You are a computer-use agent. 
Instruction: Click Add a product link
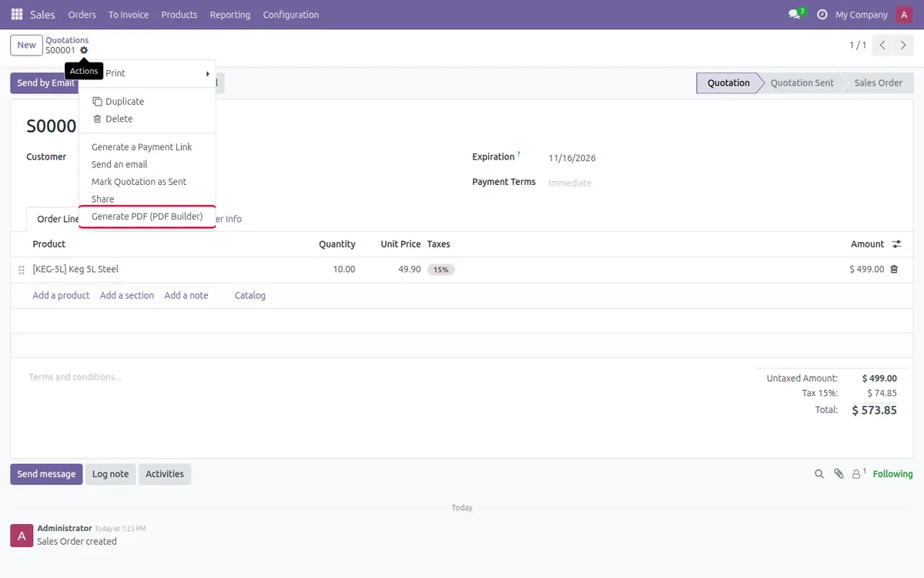point(61,295)
